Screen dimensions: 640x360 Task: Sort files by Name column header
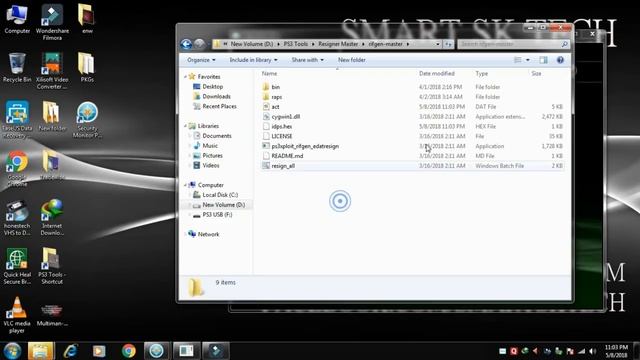[x=269, y=73]
